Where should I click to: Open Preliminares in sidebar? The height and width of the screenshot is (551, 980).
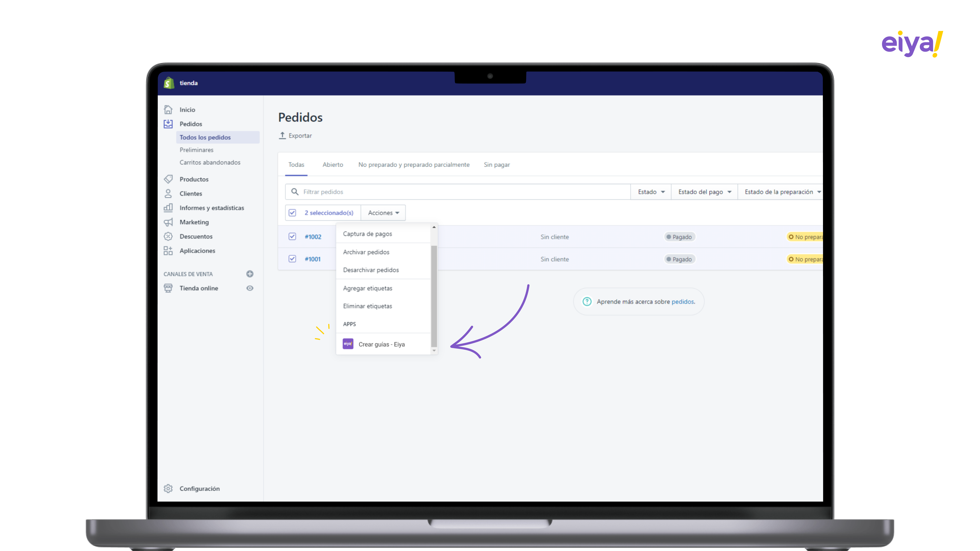197,150
